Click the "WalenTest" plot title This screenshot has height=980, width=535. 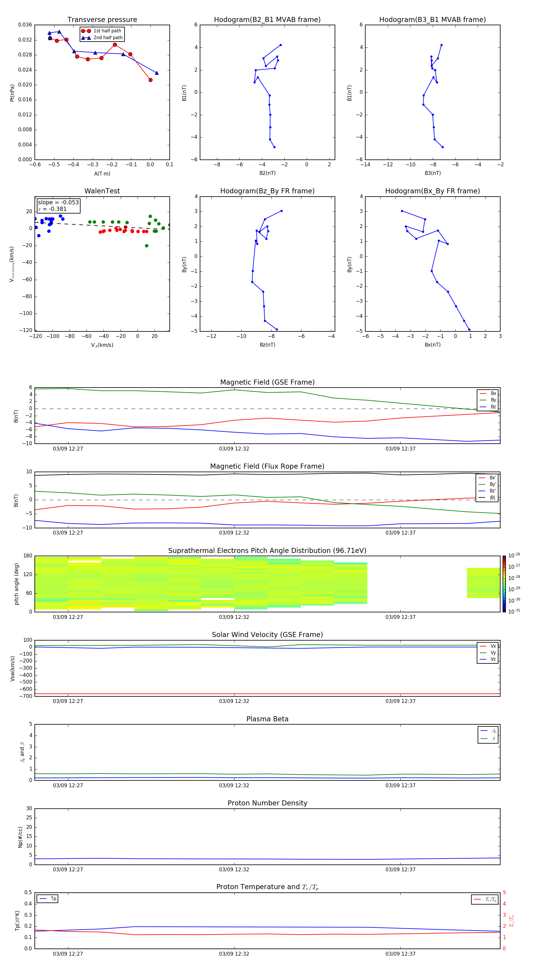[x=102, y=191]
